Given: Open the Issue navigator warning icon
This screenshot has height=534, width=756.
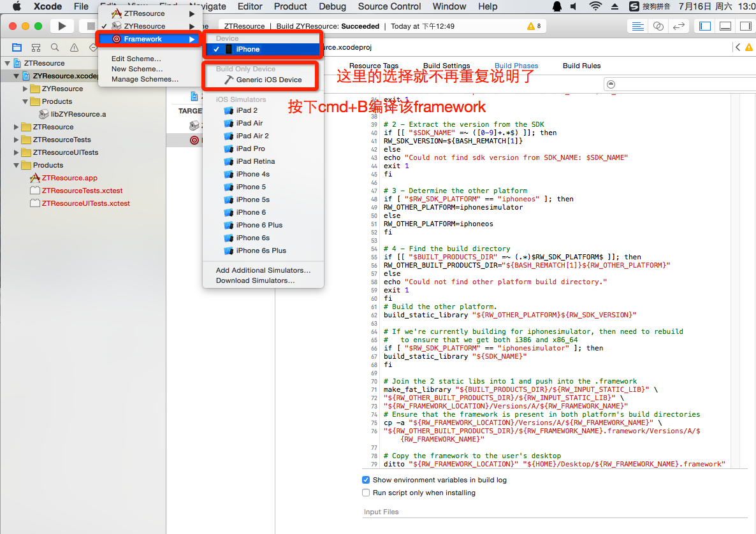Looking at the screenshot, I should pos(74,47).
